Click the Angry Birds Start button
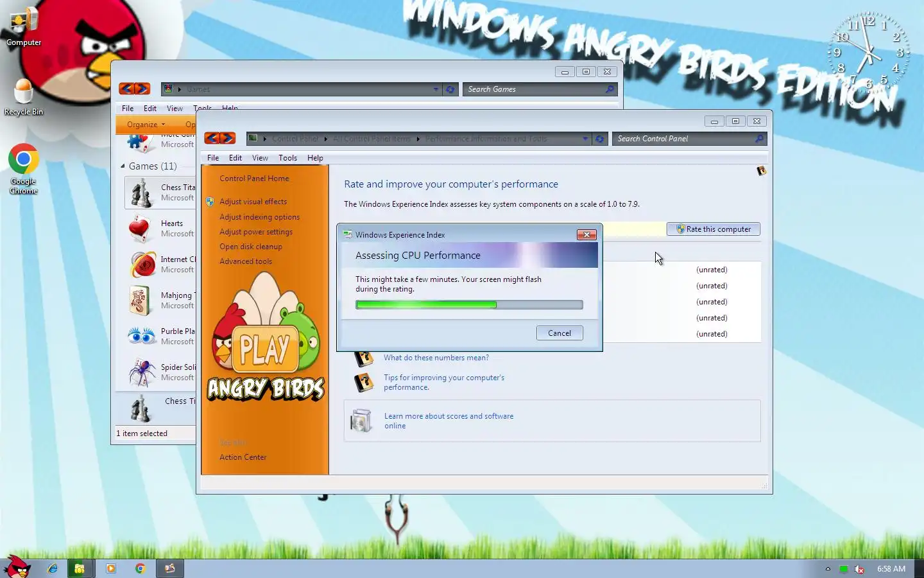This screenshot has height=578, width=924. point(17,566)
